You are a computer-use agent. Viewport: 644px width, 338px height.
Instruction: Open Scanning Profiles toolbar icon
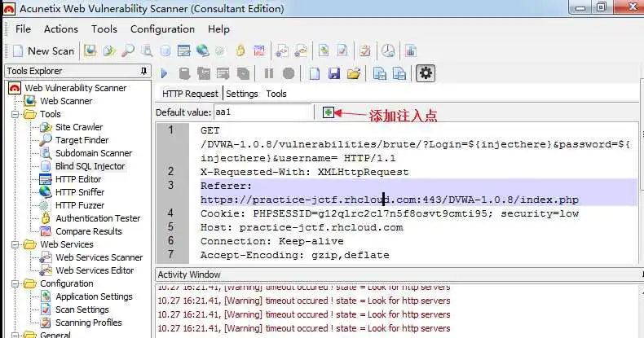tap(364, 50)
